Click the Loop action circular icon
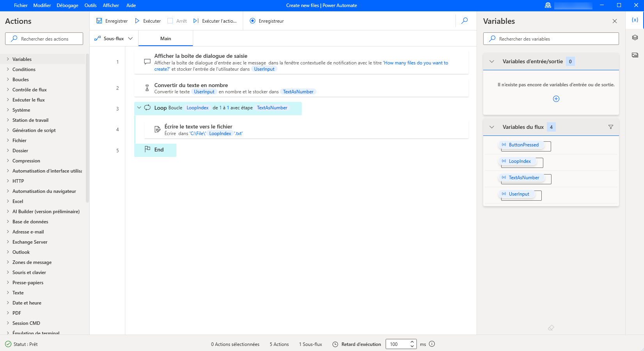The height and width of the screenshot is (351, 644). point(148,107)
